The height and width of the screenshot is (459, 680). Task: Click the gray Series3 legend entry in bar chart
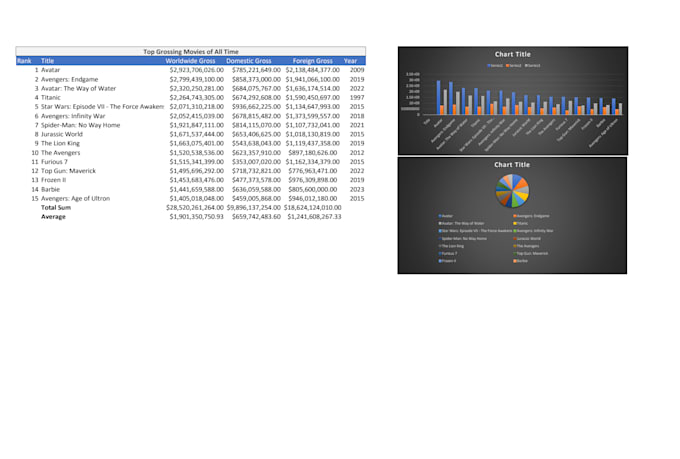[533, 66]
